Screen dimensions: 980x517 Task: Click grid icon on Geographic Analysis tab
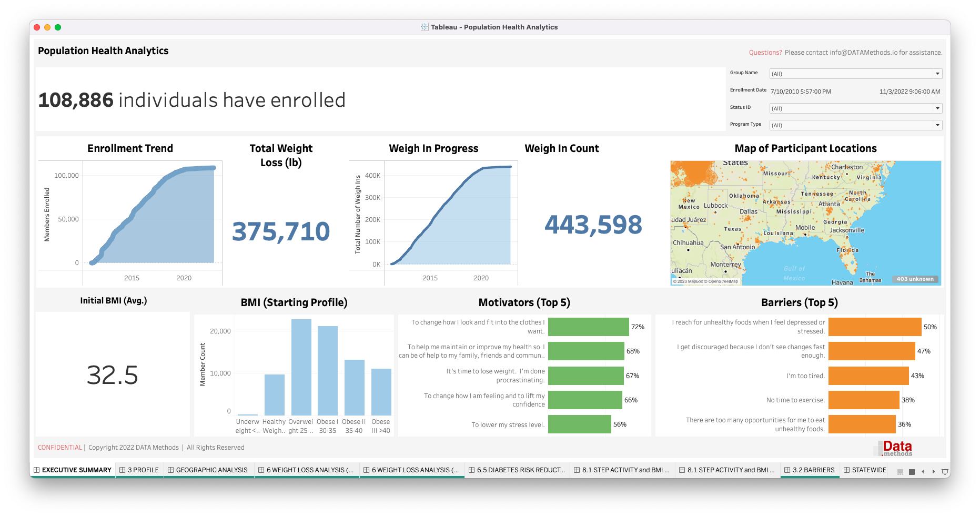pos(170,470)
